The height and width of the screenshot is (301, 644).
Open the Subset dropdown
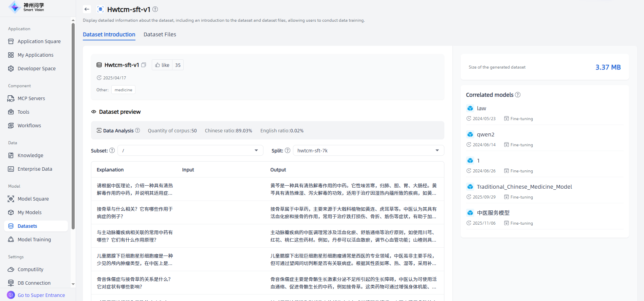point(190,150)
